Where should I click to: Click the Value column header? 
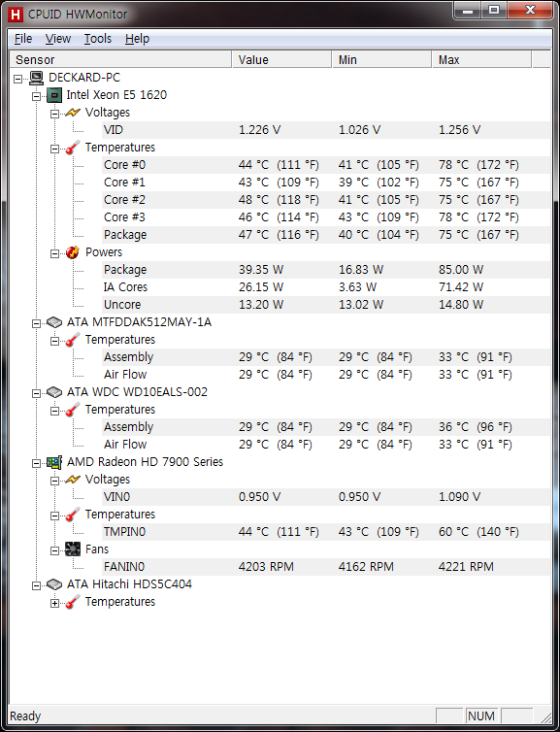281,60
